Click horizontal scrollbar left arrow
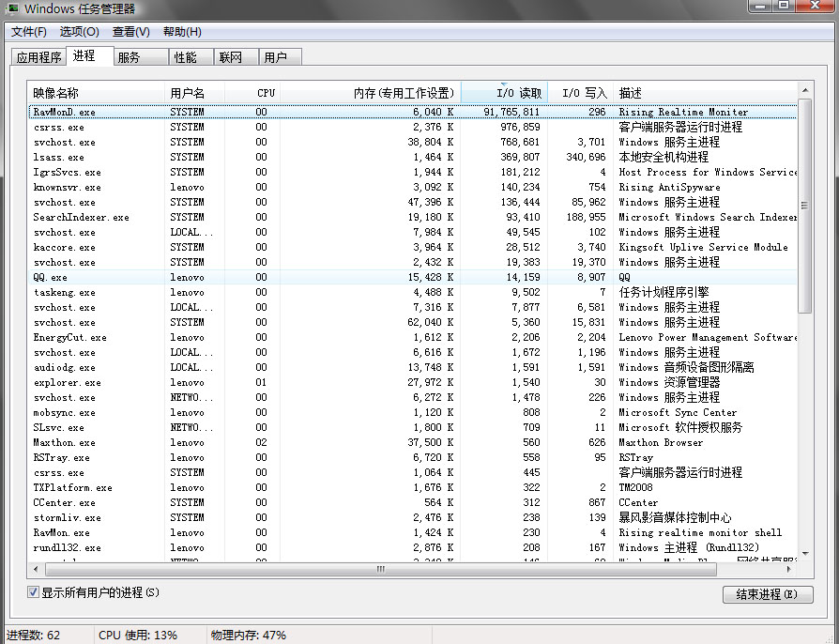Screen dimensions: 839x644 36,569
